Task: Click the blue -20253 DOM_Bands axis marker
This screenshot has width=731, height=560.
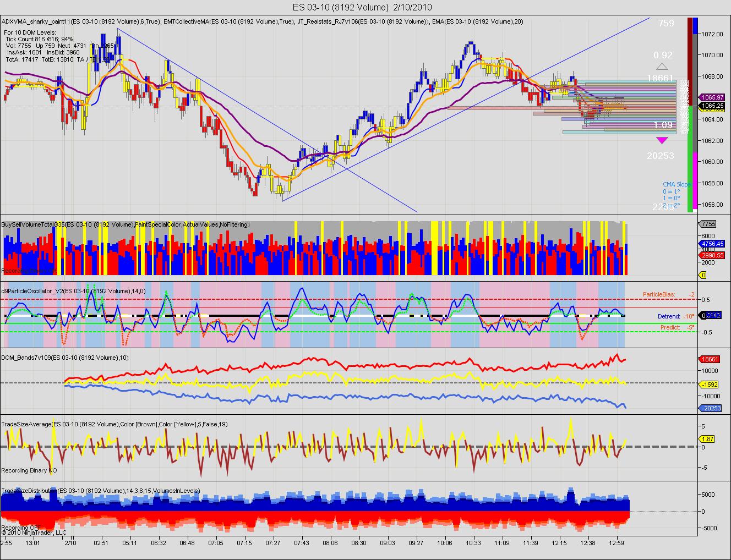Action: coord(711,408)
